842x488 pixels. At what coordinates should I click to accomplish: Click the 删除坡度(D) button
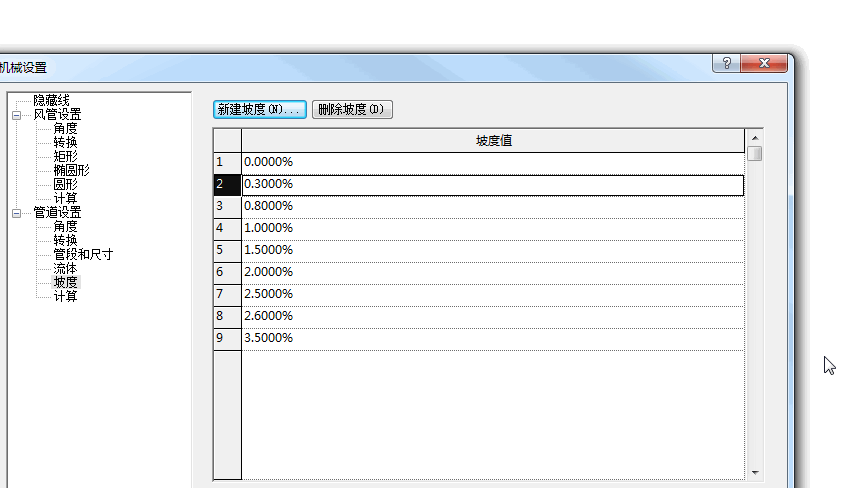pos(352,110)
